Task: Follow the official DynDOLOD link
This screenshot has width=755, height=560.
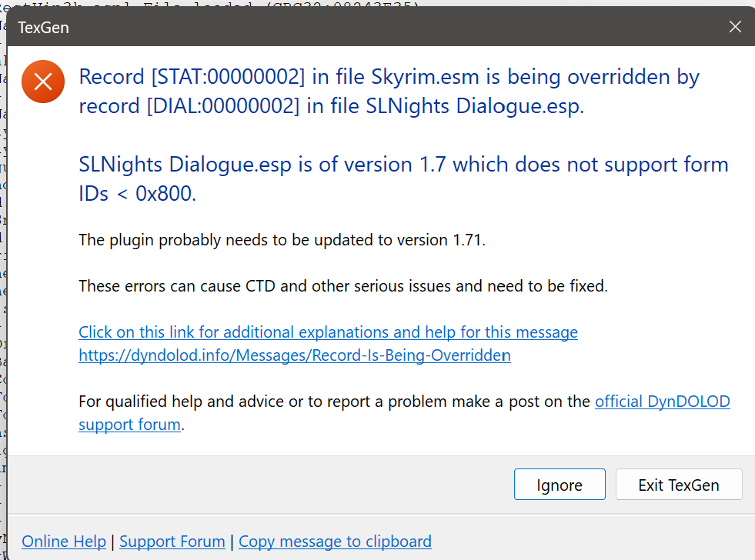Action: tap(663, 402)
